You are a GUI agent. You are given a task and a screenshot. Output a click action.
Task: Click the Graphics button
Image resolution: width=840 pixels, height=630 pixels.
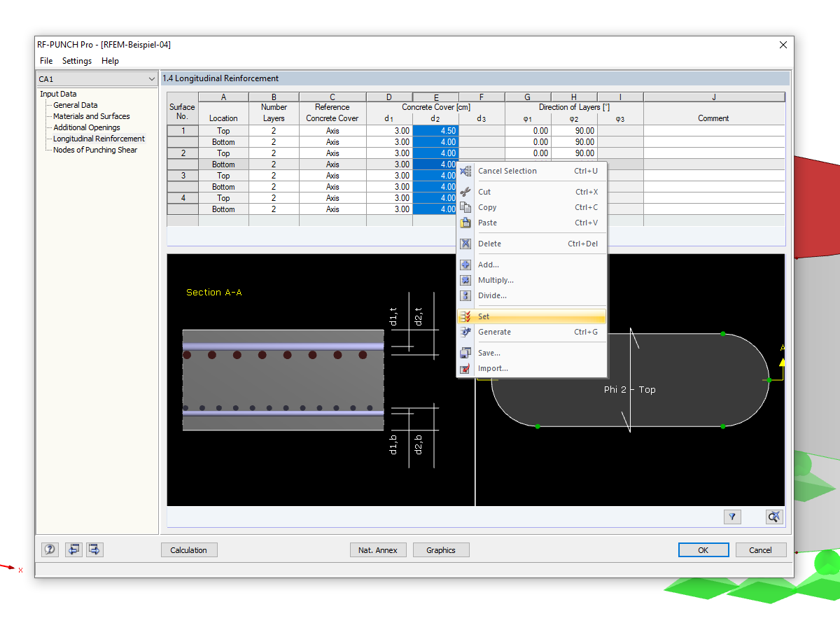(x=441, y=550)
